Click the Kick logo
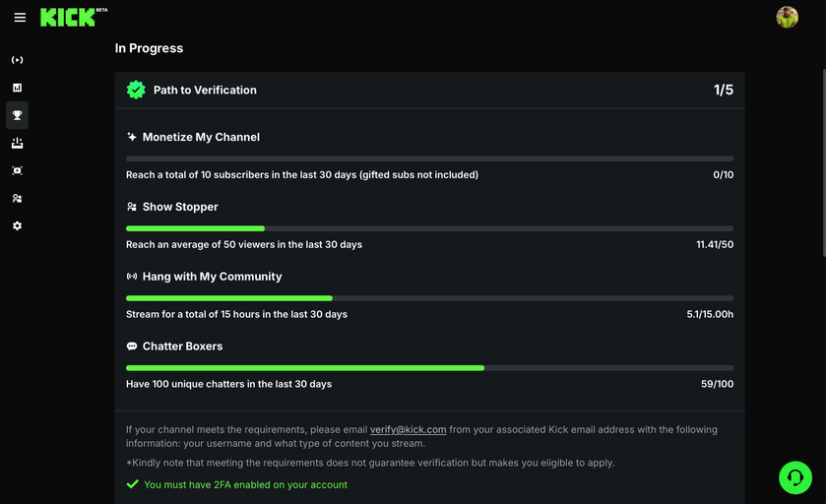Viewport: 826px width, 504px height. tap(68, 17)
